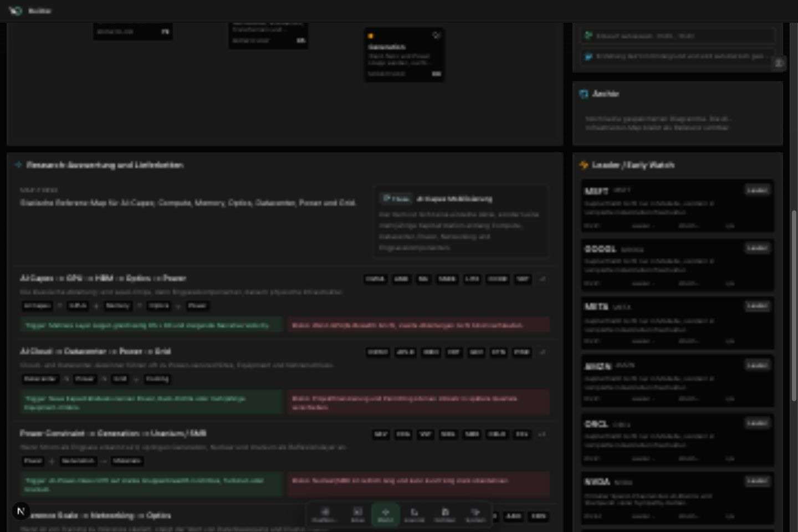Open the NVDA card in Leader / Early Watch
The image size is (798, 532).
coord(677,498)
